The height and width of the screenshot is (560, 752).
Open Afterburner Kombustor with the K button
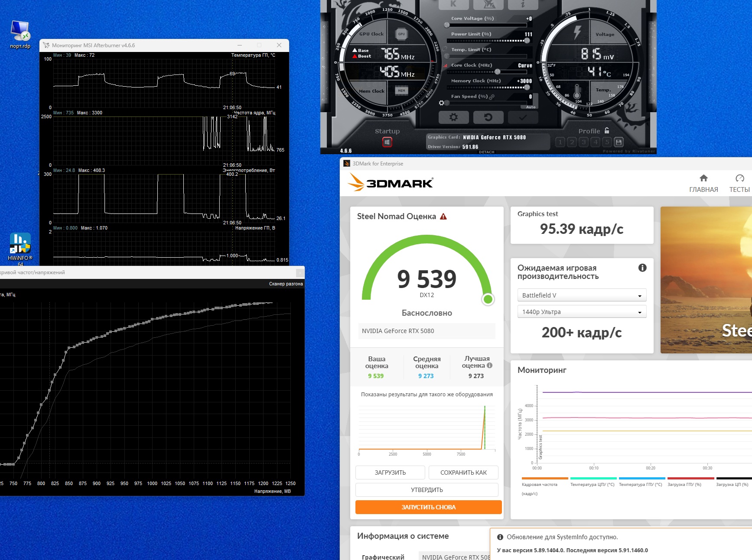point(453,4)
